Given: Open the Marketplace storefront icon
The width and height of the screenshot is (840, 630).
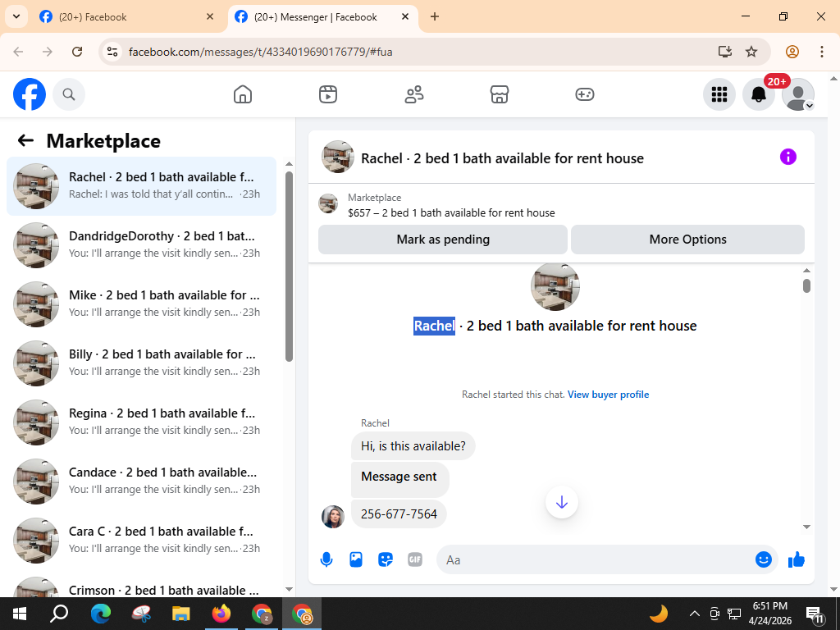Looking at the screenshot, I should (x=500, y=94).
